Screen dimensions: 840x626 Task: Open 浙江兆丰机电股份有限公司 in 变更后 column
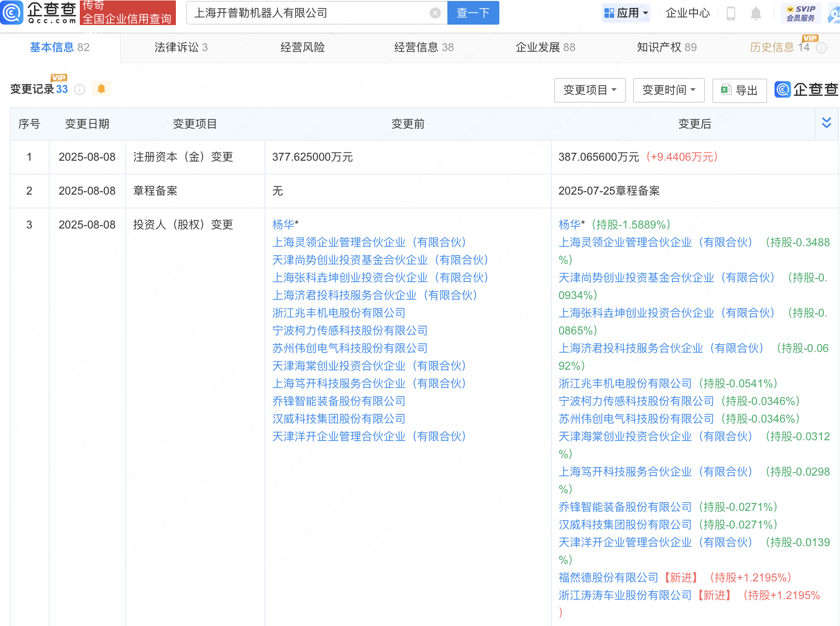[x=625, y=384]
